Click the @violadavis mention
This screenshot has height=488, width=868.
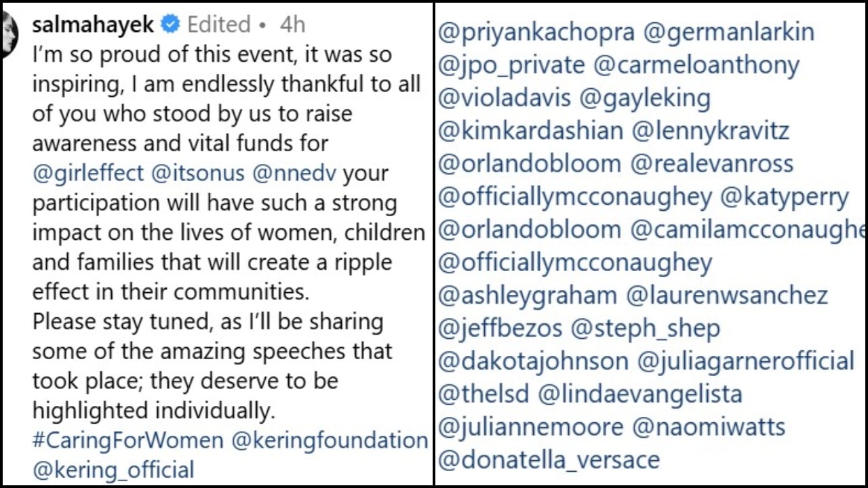click(x=505, y=98)
